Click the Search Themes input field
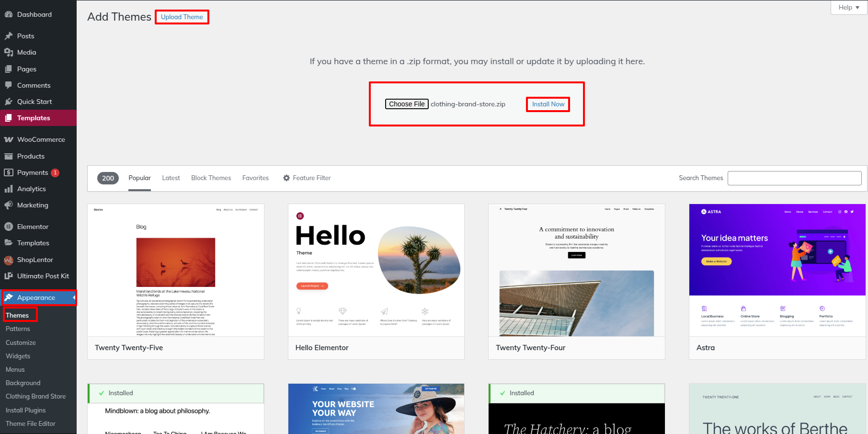This screenshot has width=868, height=434. click(x=794, y=178)
